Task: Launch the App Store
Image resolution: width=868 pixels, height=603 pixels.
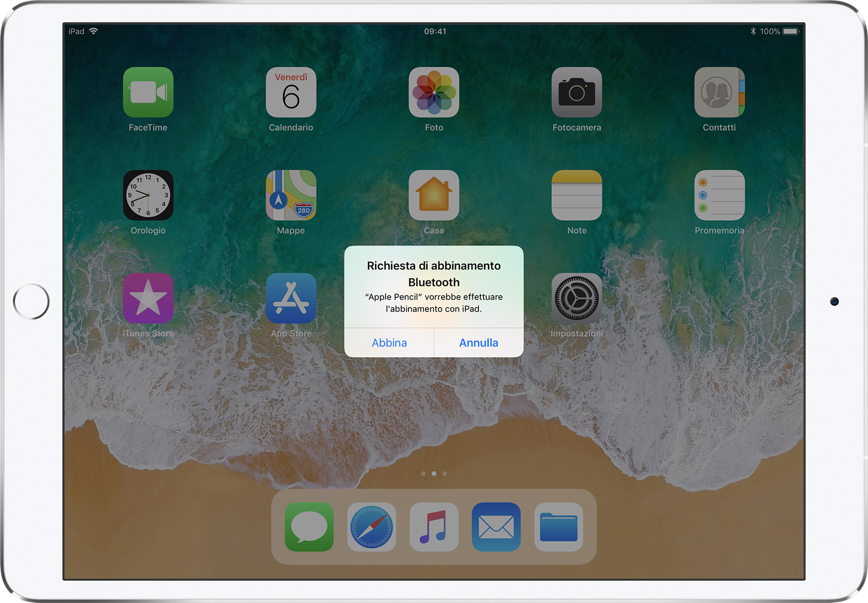Action: (x=291, y=298)
